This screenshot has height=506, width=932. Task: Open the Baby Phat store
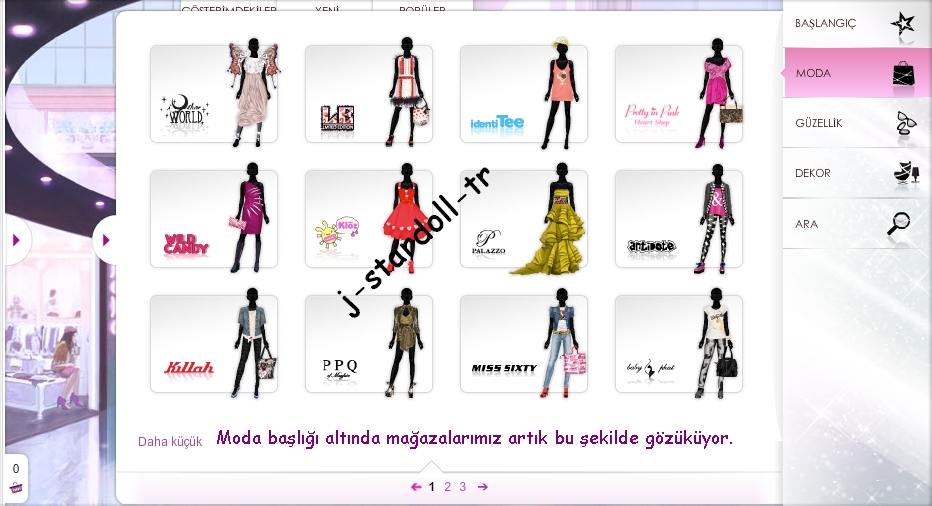(679, 344)
